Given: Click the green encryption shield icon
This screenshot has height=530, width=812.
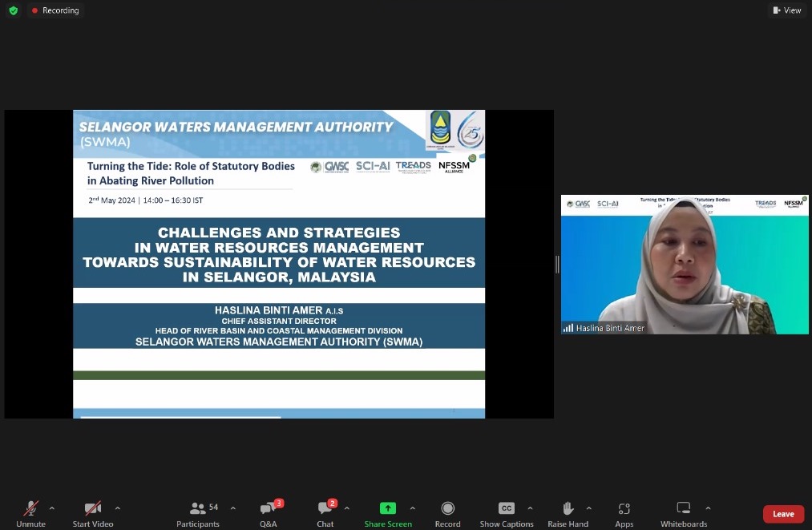Looking at the screenshot, I should coord(14,10).
